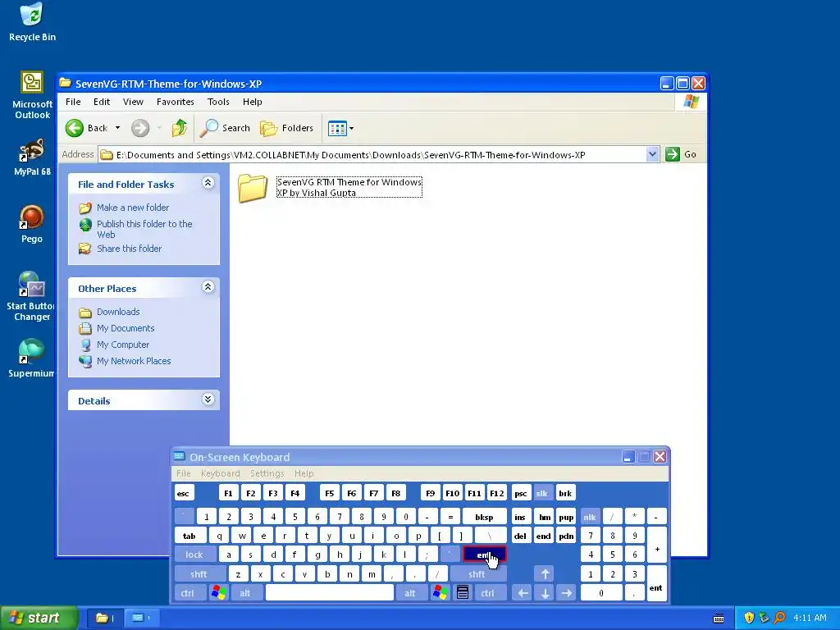The height and width of the screenshot is (630, 840).
Task: Launch Microsoft Outlook from the desktop
Action: click(32, 95)
